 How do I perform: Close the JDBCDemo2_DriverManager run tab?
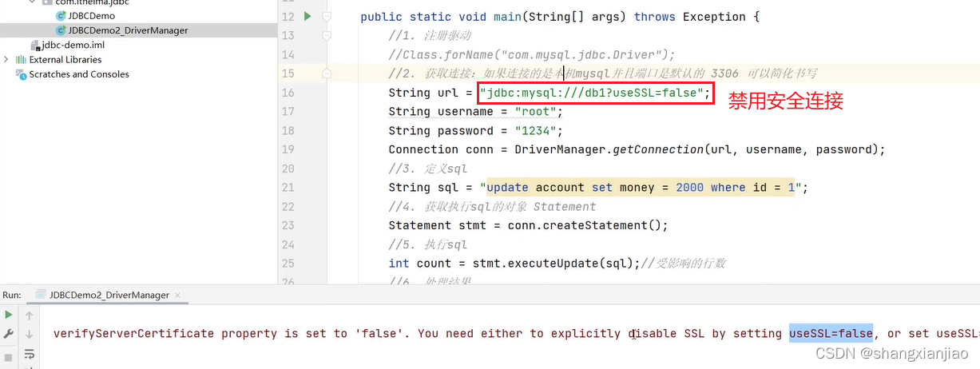[178, 296]
